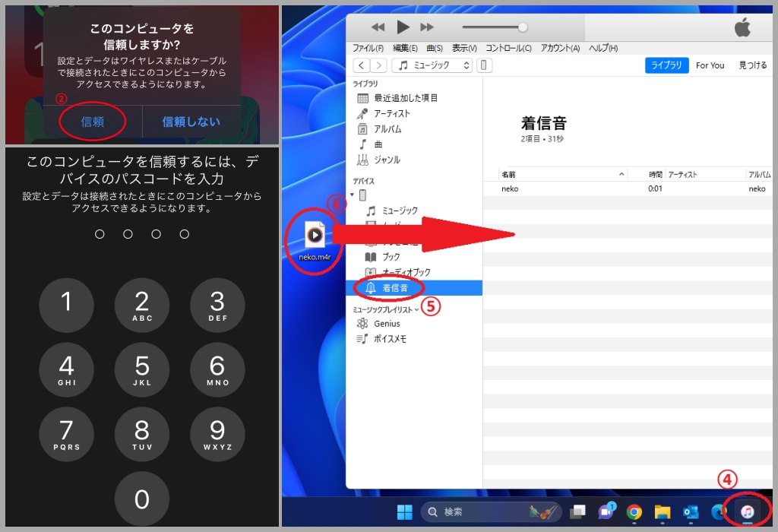Sort by the アーティスト column header
The height and width of the screenshot is (532, 778).
(x=704, y=174)
